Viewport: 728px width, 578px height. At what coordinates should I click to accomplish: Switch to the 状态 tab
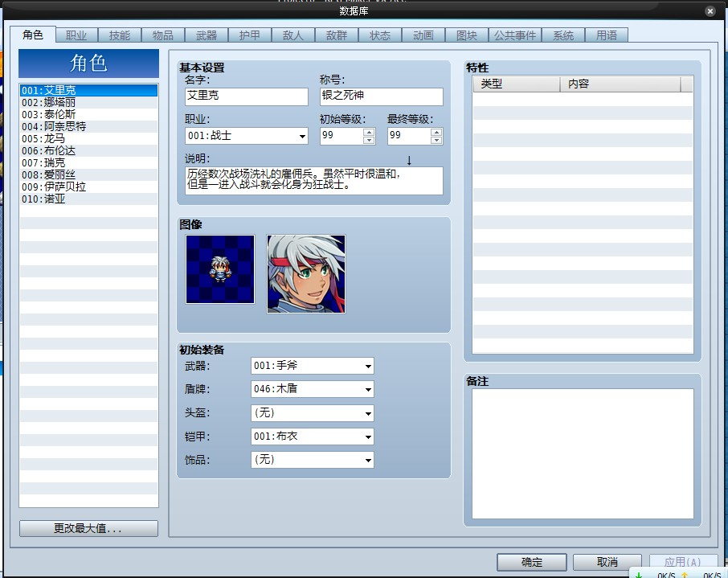(380, 35)
